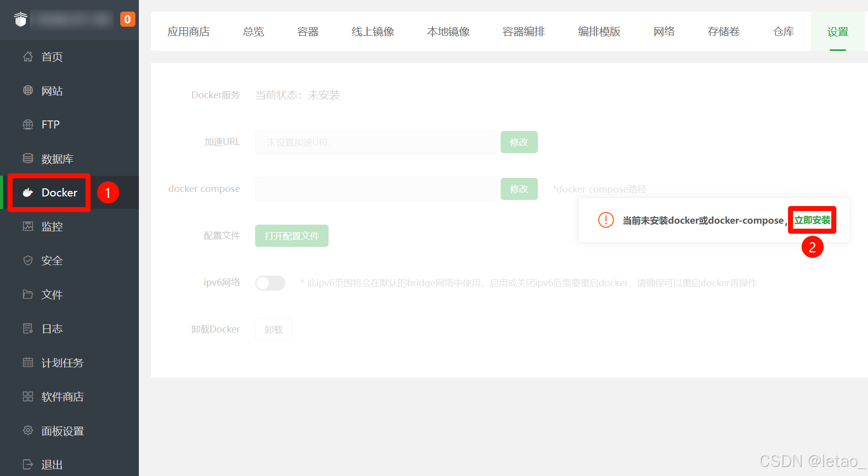Open the 存储卷 tab
Screen dimensions: 868x476
[x=724, y=32]
